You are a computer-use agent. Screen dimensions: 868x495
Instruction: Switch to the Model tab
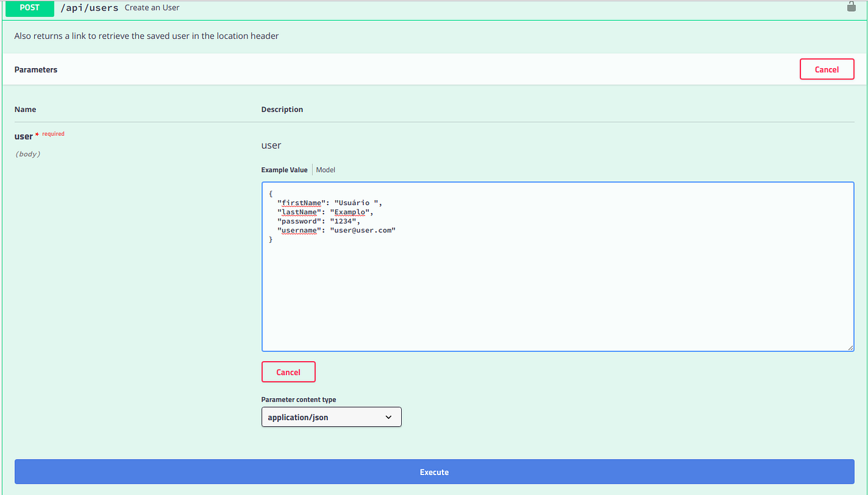(325, 169)
